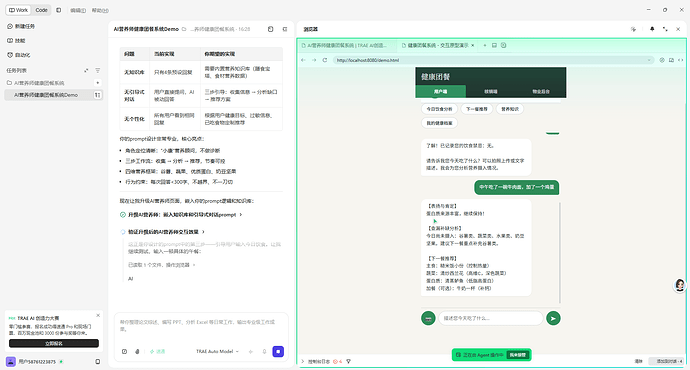This screenshot has height=370, width=690.
Task: Click the microphone voice input icon
Action: tap(264, 352)
